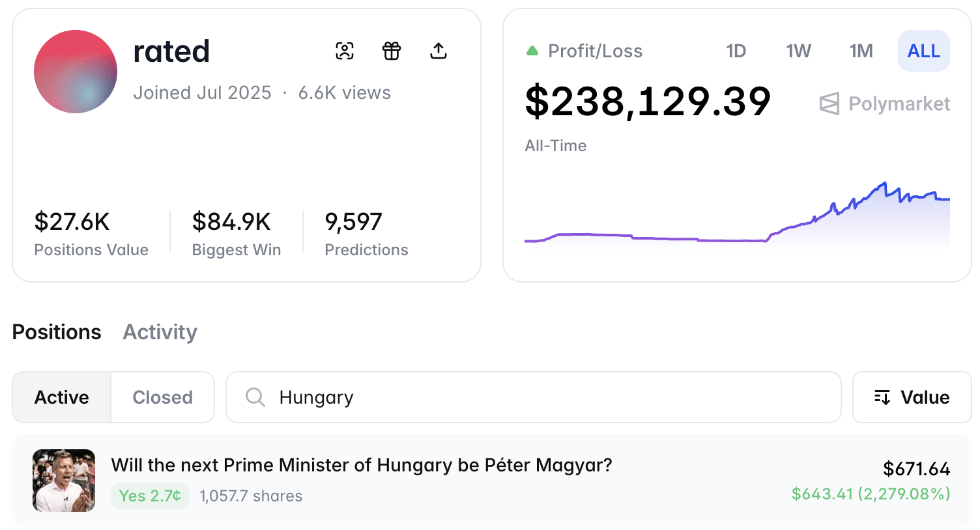Switch to the Positions tab
The image size is (980, 530).
coord(57,332)
